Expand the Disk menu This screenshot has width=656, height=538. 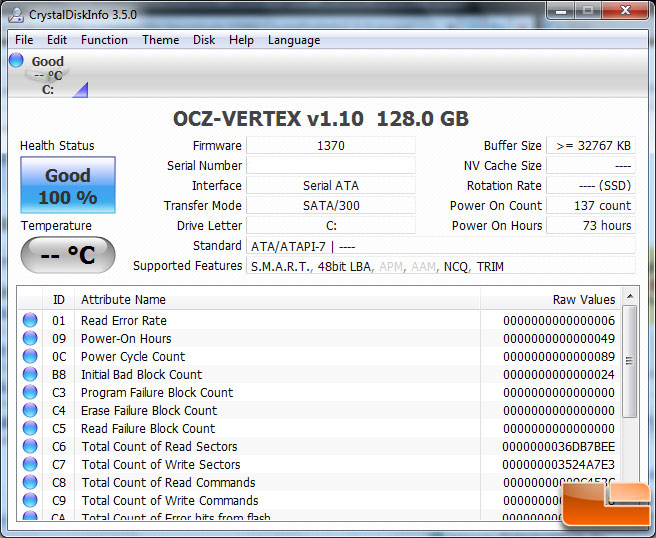coord(204,40)
